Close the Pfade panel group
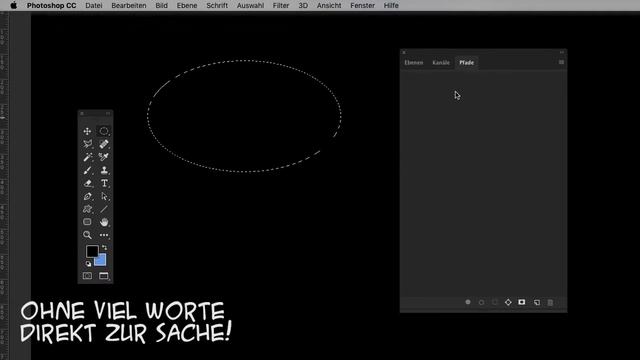 404,52
